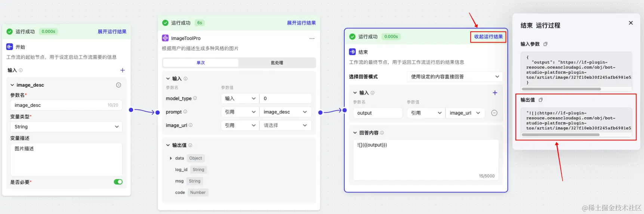Viewport: 644px width, 214px height.
Task: Show info tooltip for answer content
Action: pyautogui.click(x=382, y=133)
